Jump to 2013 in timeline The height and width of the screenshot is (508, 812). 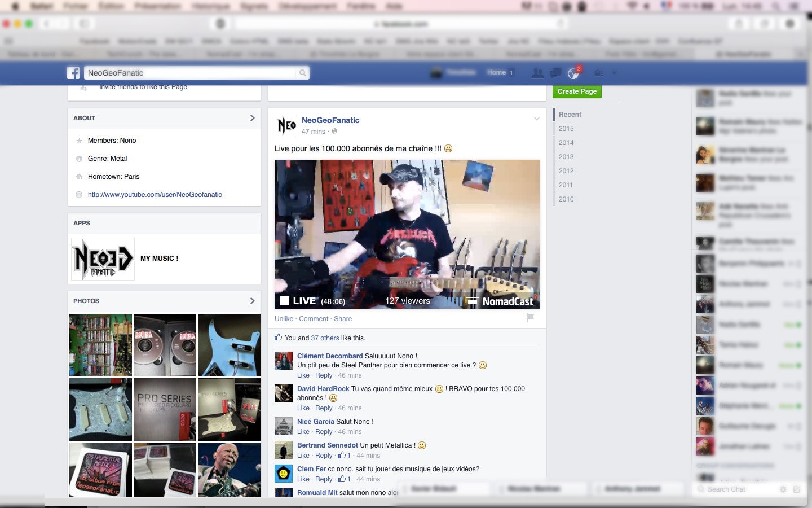point(566,157)
